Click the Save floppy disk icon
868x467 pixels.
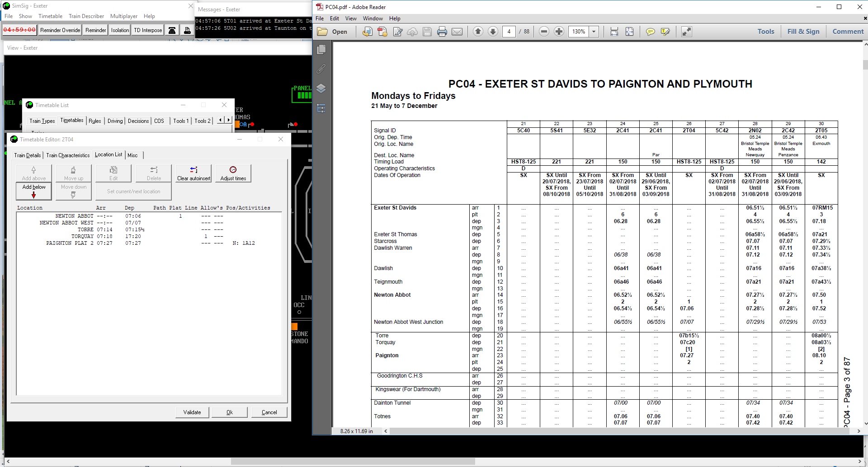point(427,32)
